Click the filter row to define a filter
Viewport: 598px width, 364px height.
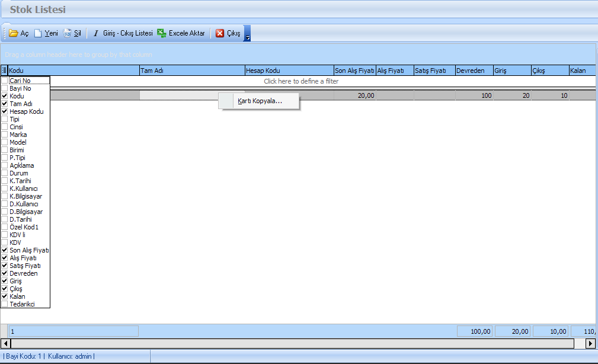(x=301, y=81)
